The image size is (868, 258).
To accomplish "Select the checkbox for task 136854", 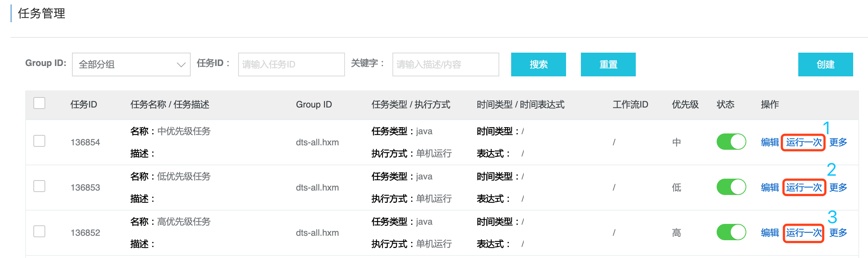I will pos(39,141).
